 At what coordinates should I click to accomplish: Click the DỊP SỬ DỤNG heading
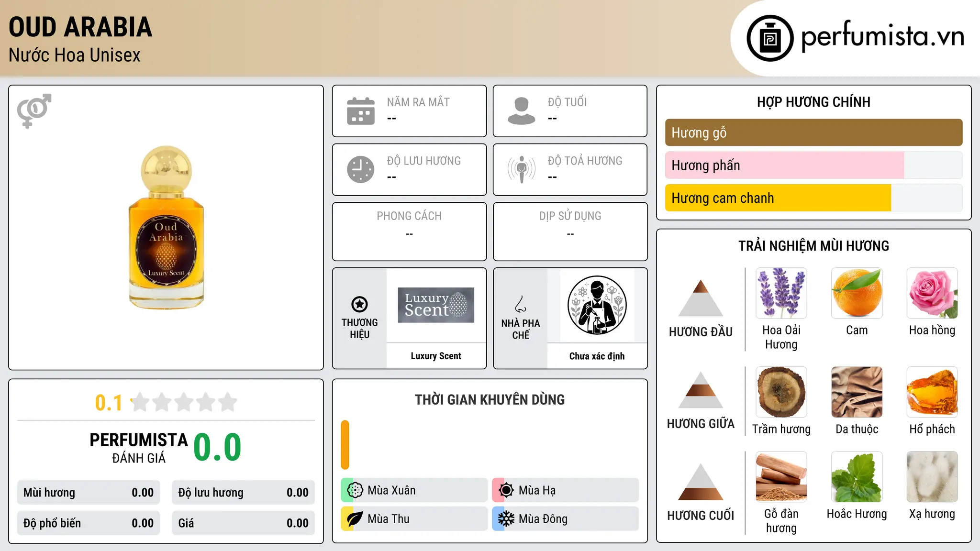(570, 216)
